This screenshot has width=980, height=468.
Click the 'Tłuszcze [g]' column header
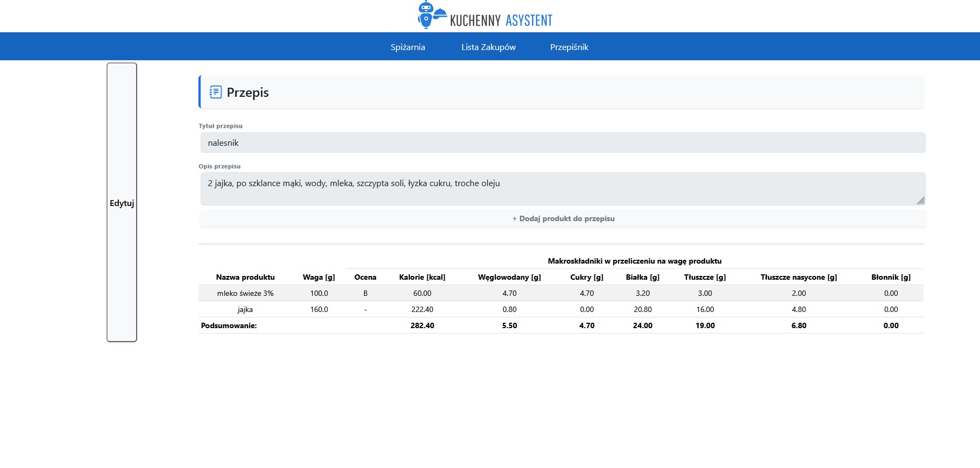point(705,277)
